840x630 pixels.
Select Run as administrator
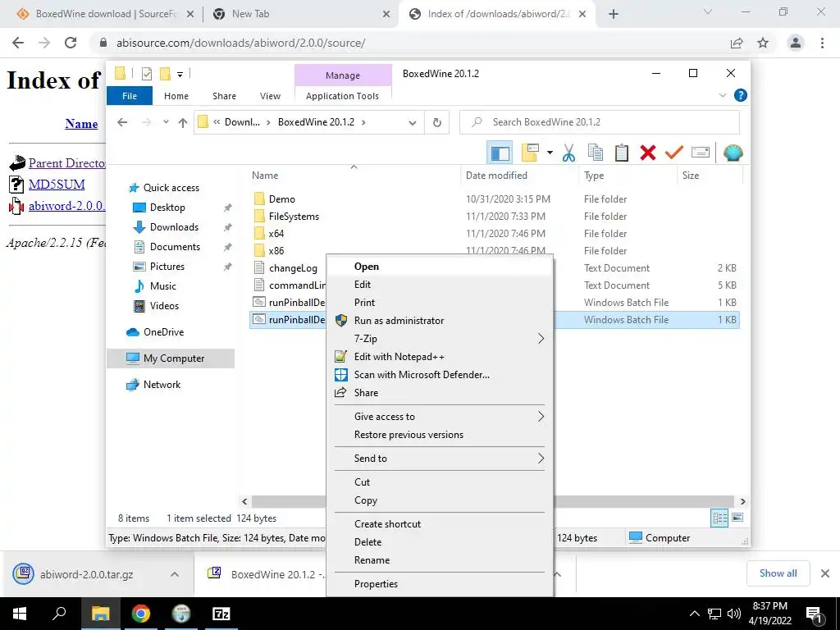point(440,321)
